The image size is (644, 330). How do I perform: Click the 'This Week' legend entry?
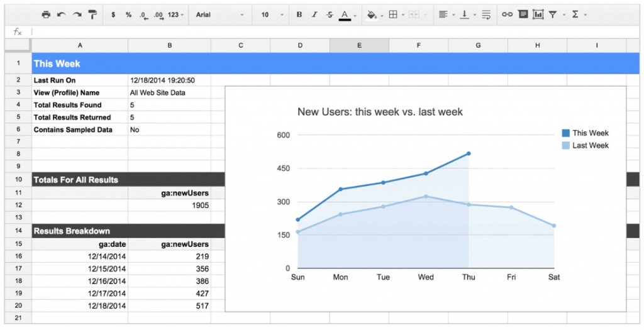pos(590,133)
